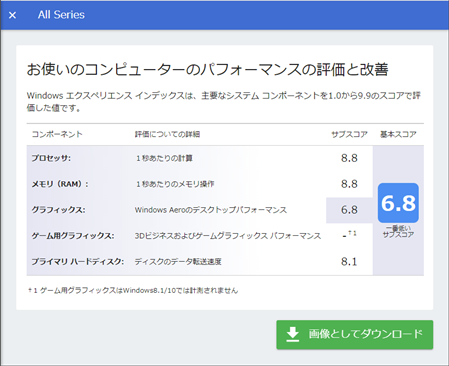Select the プライマリ ハードディスク row label
449x366 pixels.
78,262
